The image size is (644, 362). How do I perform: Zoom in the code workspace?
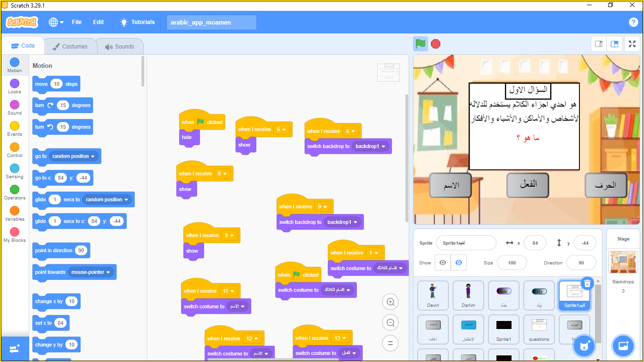click(x=390, y=302)
